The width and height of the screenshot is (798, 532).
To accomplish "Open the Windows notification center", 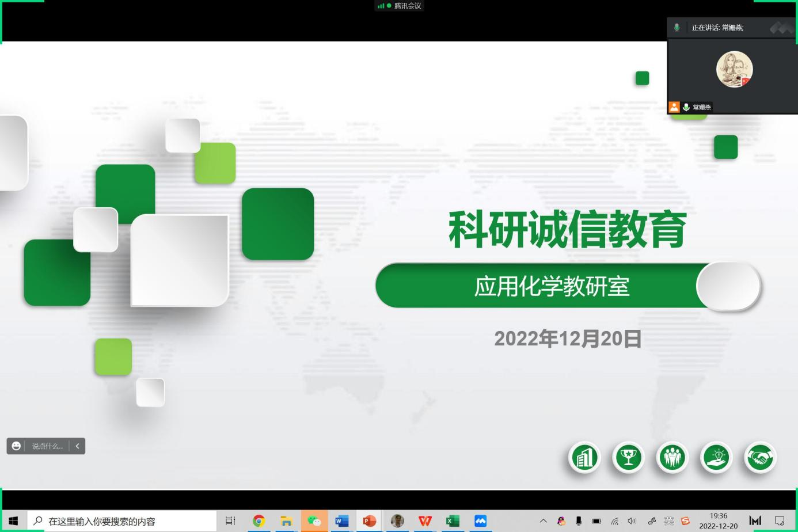I will [x=780, y=521].
